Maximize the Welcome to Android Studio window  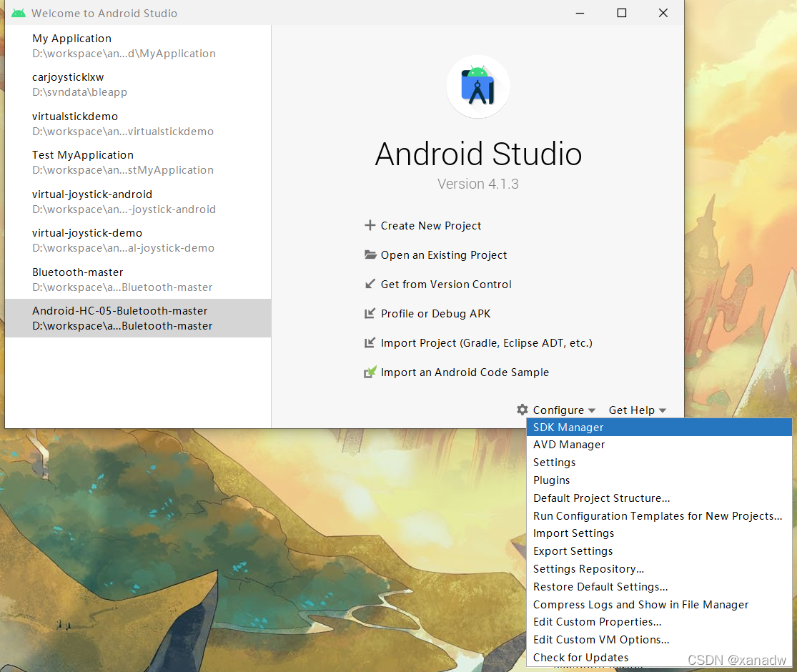point(622,13)
